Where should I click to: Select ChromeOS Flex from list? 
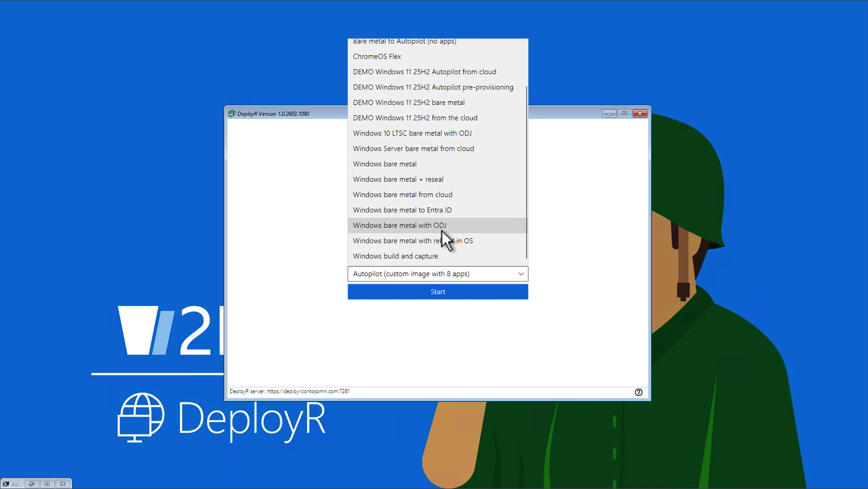377,56
